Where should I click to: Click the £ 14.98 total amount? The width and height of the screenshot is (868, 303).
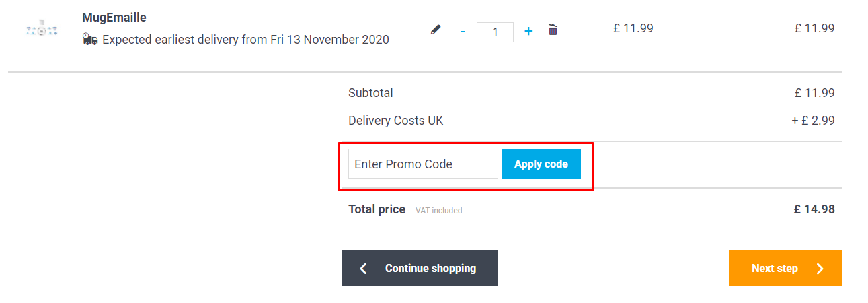pos(814,209)
